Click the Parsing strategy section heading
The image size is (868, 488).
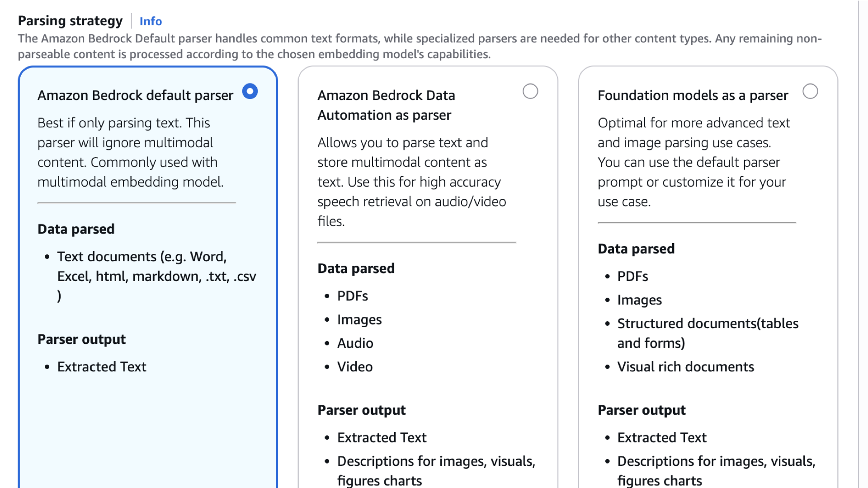(70, 21)
